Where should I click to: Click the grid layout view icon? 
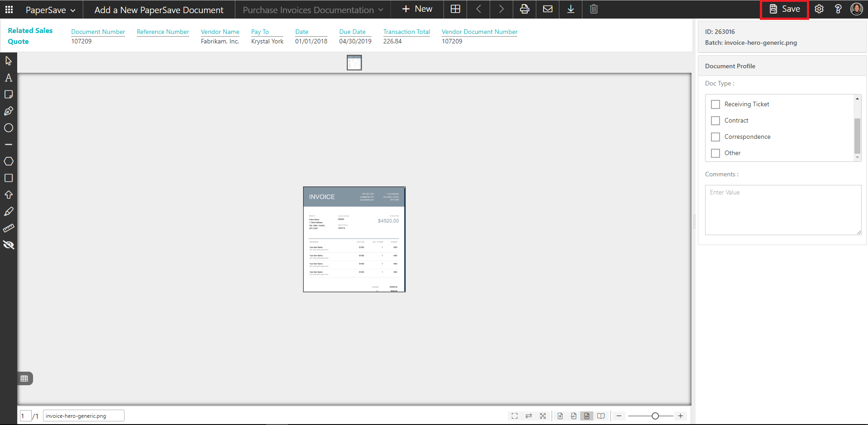tap(455, 9)
